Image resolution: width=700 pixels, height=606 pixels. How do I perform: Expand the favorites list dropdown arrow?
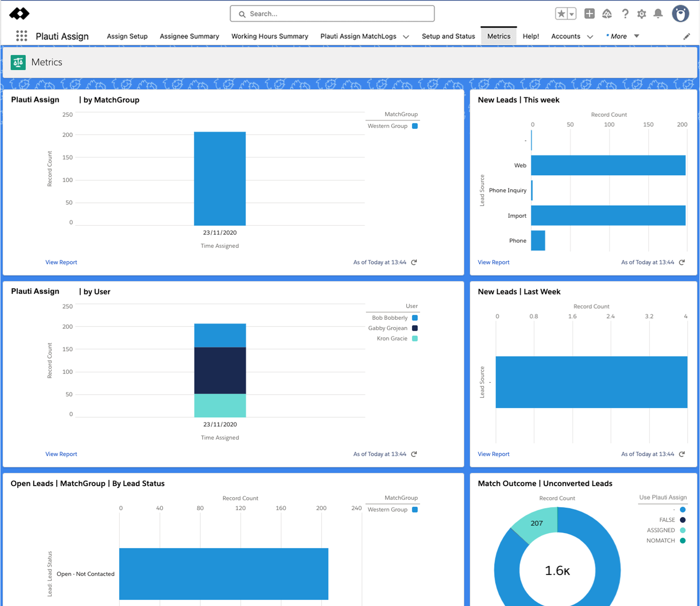click(572, 14)
